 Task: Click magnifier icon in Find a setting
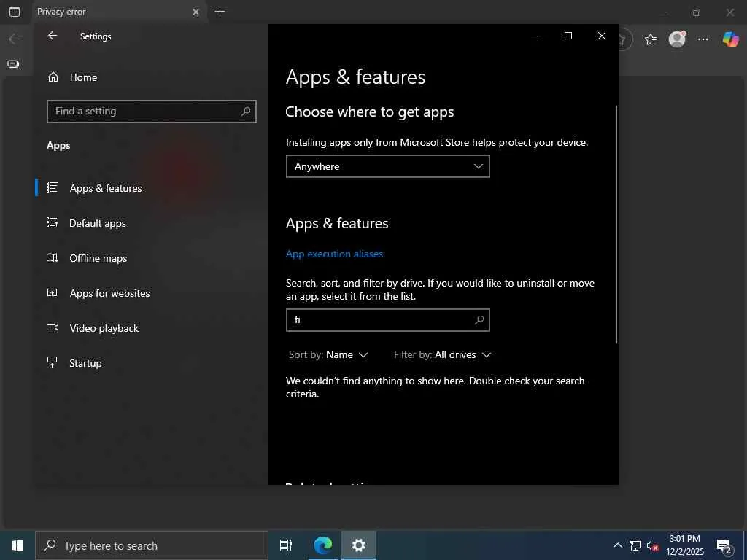pos(246,112)
